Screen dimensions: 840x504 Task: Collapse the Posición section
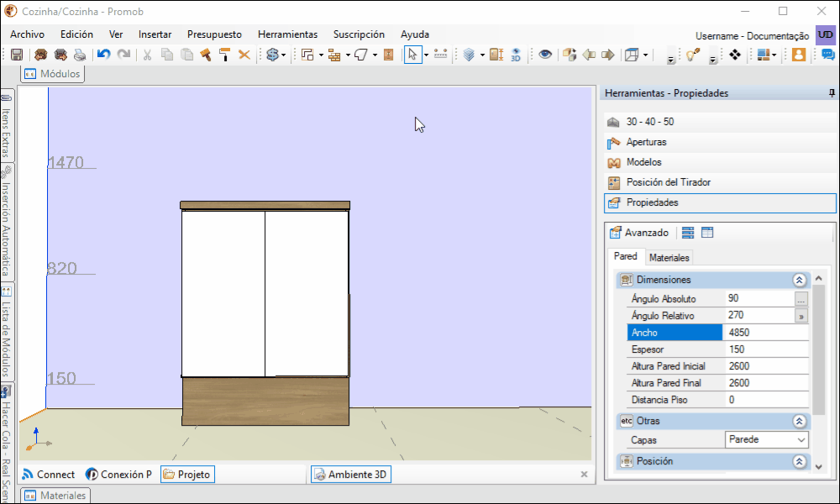pyautogui.click(x=800, y=461)
